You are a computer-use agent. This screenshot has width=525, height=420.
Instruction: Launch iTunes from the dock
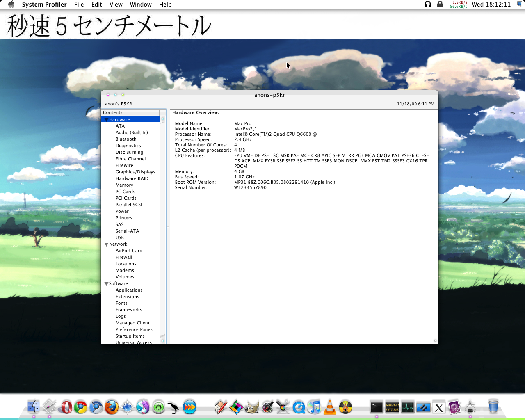click(314, 407)
